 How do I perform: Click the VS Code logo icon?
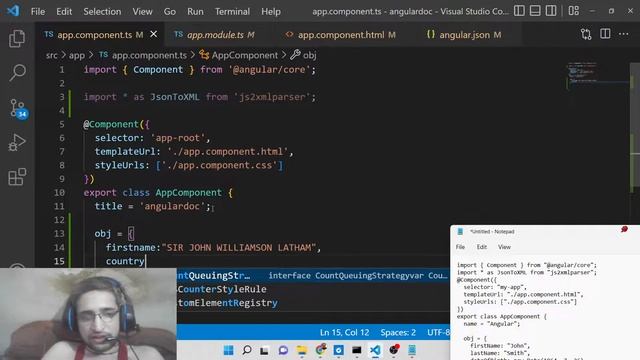point(13,10)
